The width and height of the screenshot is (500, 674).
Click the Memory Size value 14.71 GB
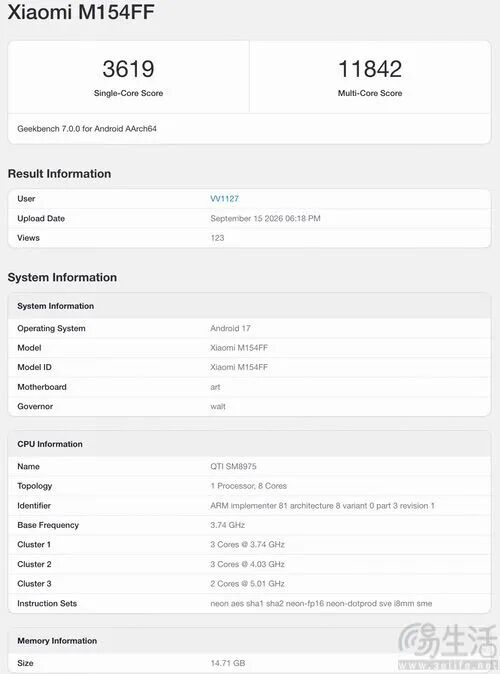pos(227,663)
